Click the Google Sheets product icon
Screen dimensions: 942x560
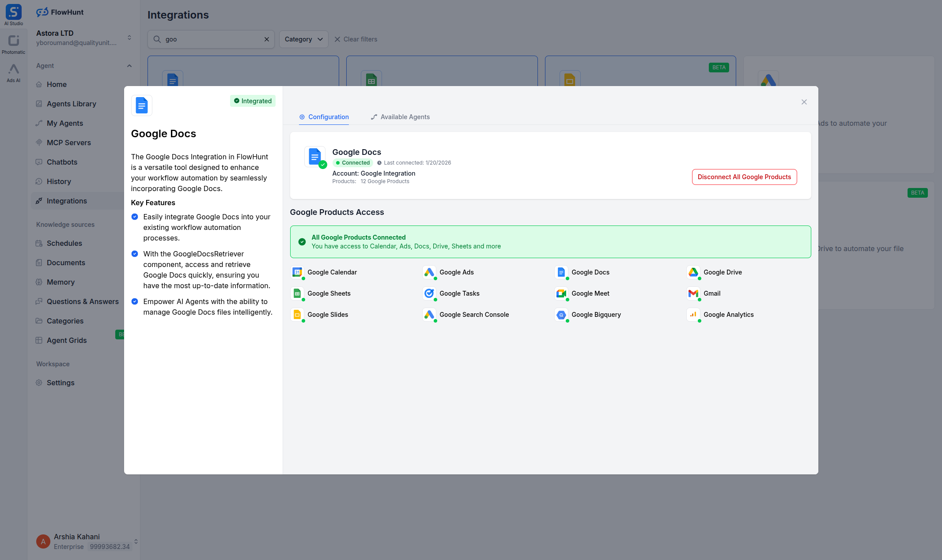[297, 293]
